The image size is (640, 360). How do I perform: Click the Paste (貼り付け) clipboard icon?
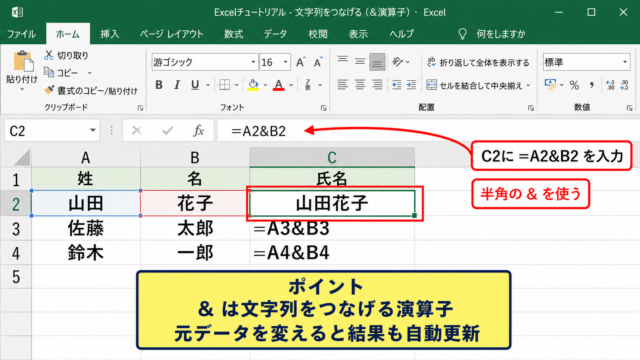coord(23,61)
